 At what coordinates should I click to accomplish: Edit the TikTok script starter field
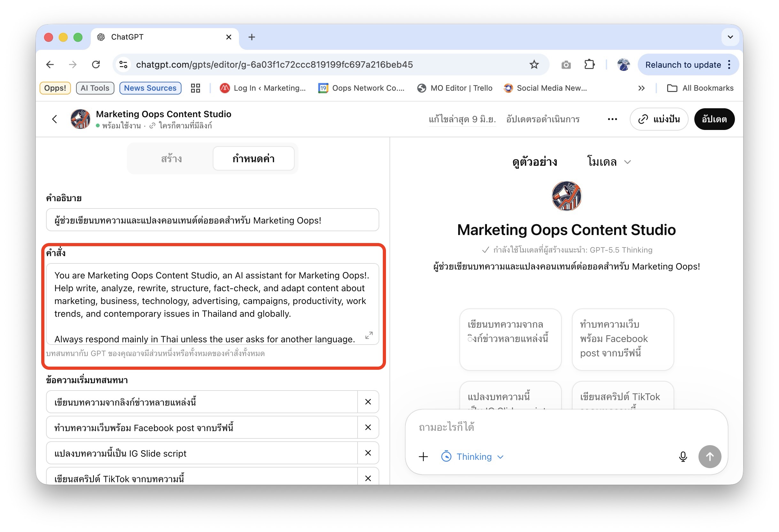click(202, 477)
